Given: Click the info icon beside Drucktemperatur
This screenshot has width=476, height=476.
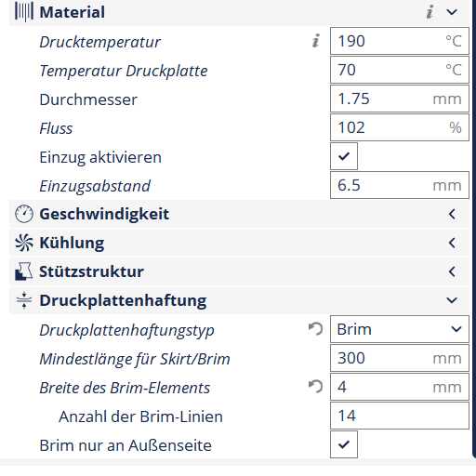Looking at the screenshot, I should pos(316,41).
